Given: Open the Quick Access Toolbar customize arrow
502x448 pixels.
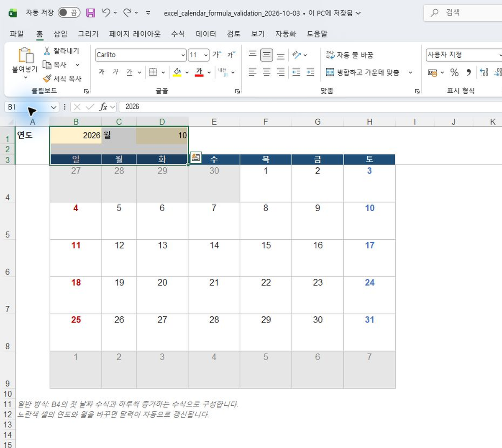Looking at the screenshot, I should [x=148, y=13].
